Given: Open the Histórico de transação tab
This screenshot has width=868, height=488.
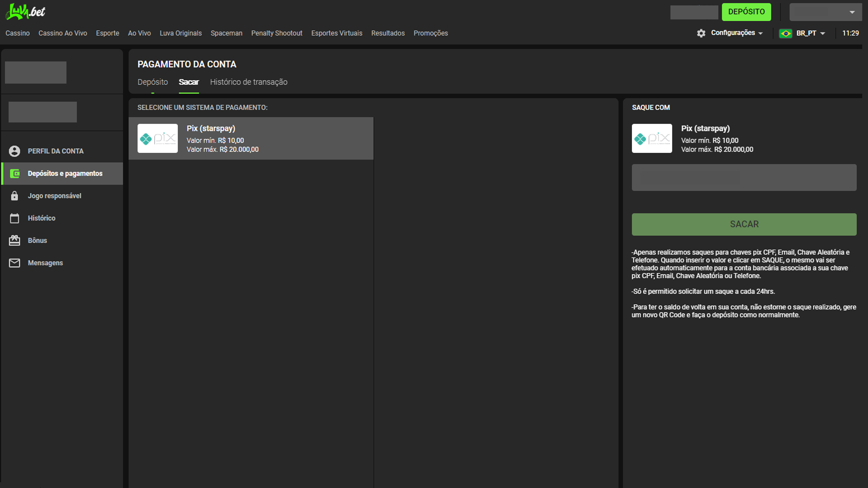Looking at the screenshot, I should pos(249,82).
